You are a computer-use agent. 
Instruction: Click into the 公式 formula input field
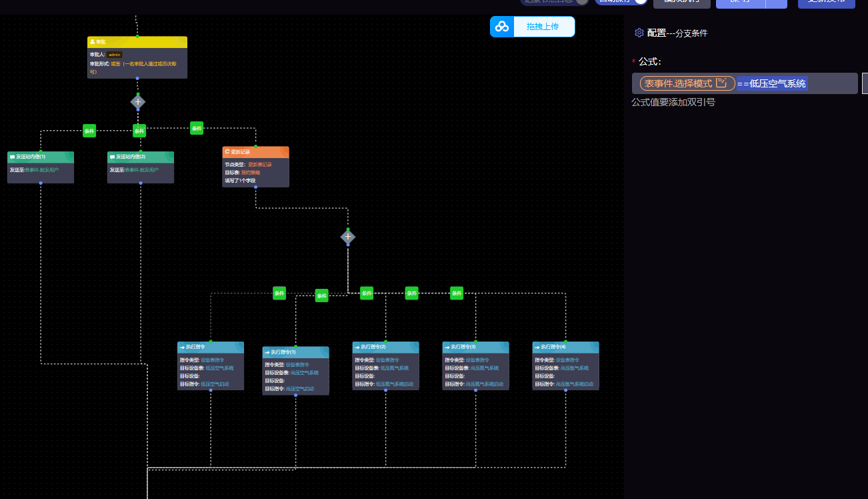(x=745, y=83)
